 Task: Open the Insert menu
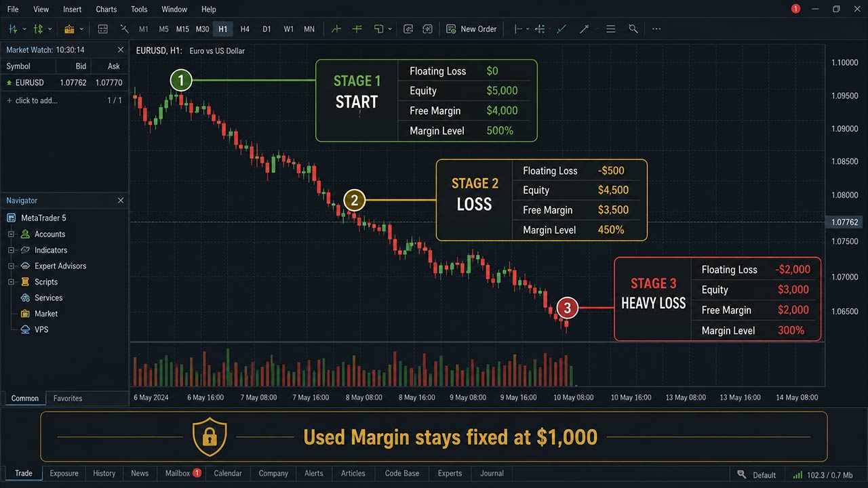(72, 9)
